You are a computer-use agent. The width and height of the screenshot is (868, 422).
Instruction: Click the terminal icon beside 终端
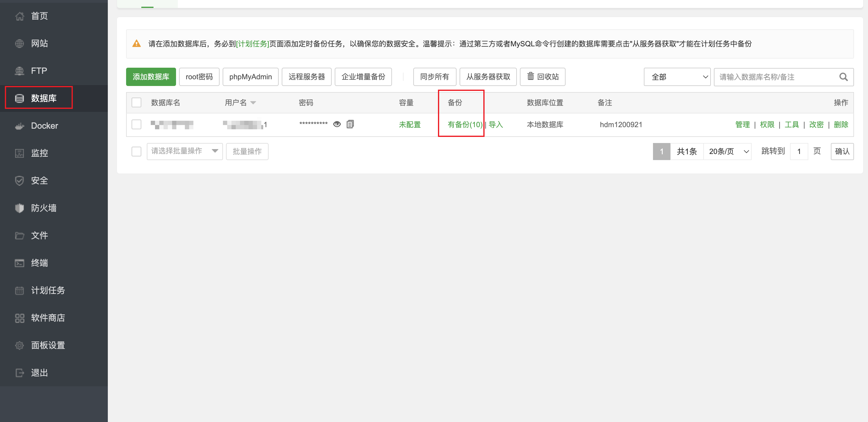[19, 263]
